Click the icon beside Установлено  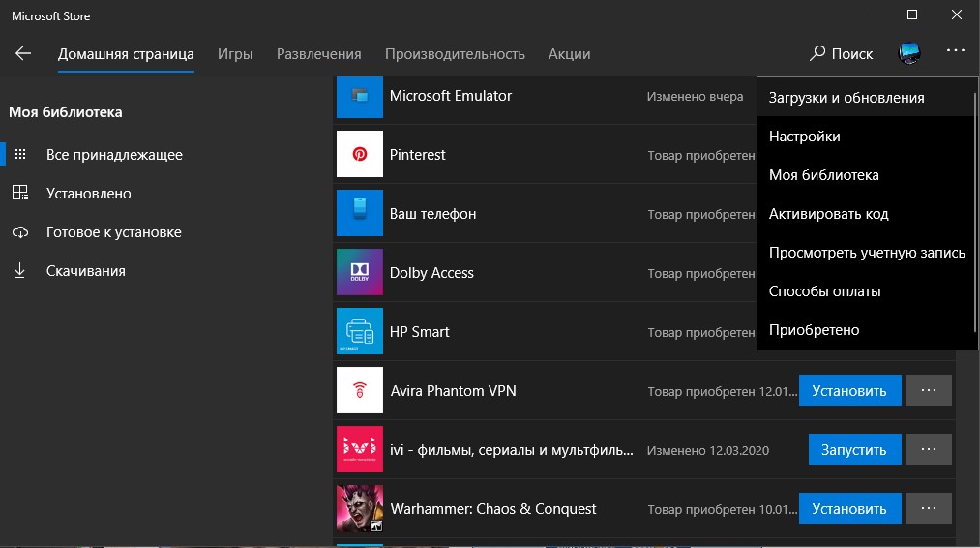point(20,193)
